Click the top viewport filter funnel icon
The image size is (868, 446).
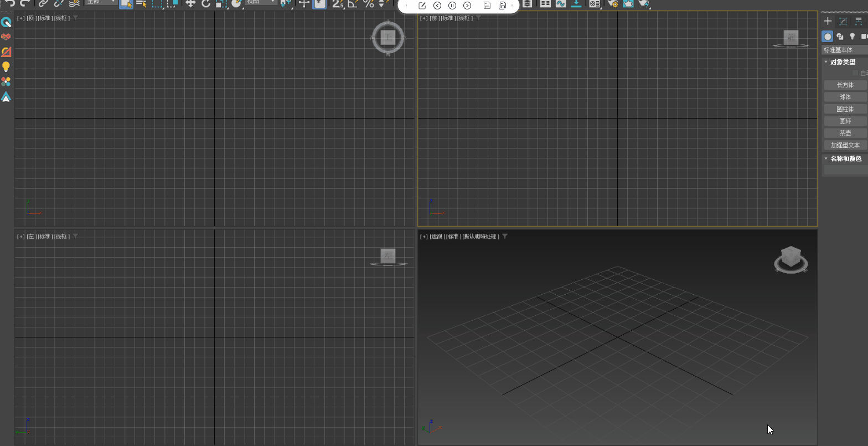click(x=76, y=18)
